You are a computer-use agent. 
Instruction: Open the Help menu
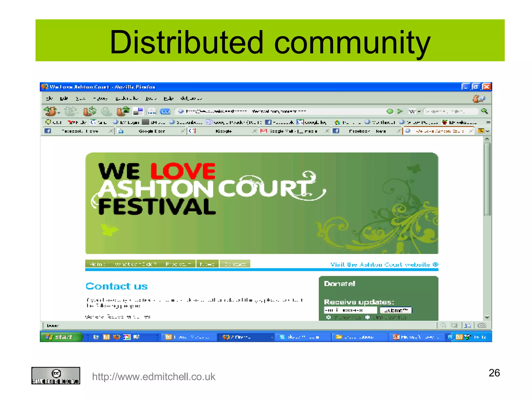tap(168, 98)
